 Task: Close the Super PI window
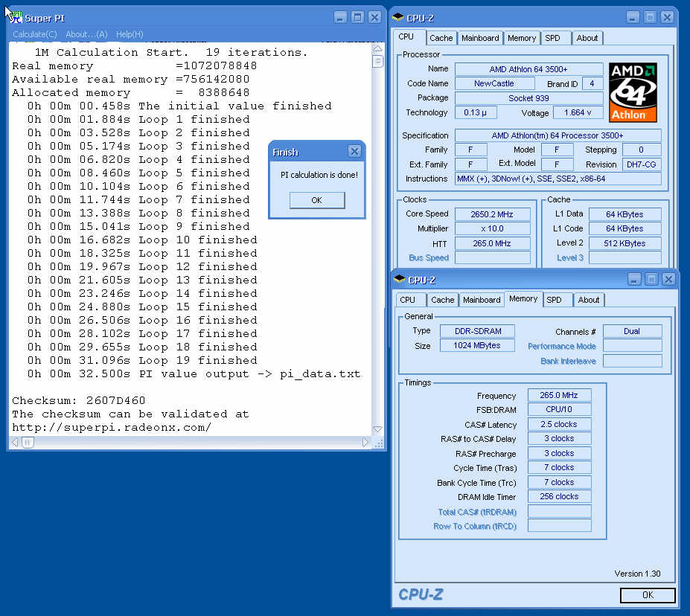click(374, 17)
